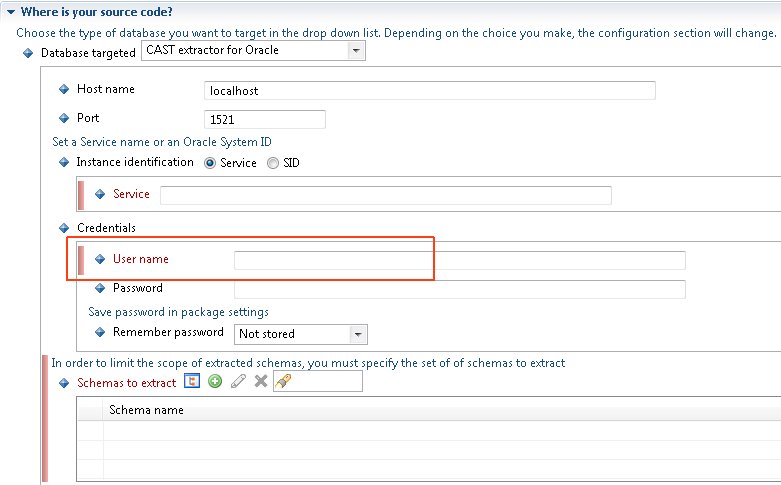Collapse the 'Where is your source code?' section
Viewport: 781px width, 485px height.
(9, 12)
